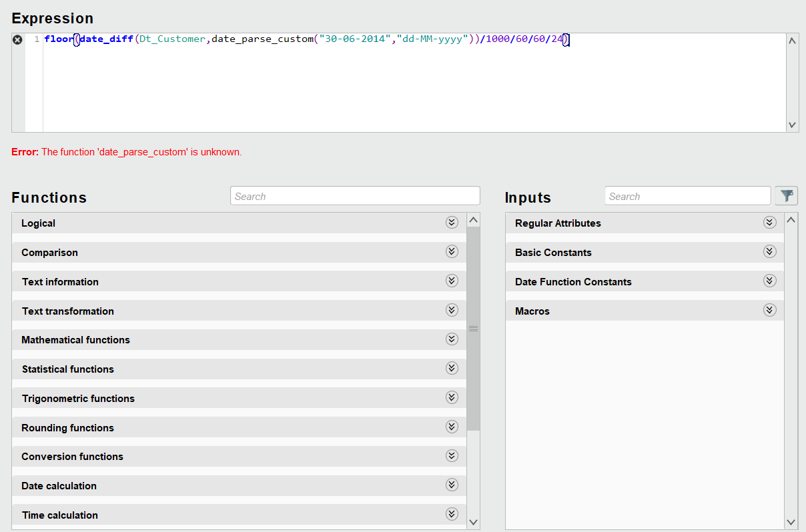Image resolution: width=806 pixels, height=532 pixels.
Task: Click the Functions list scroll down arrow
Action: pos(473,522)
